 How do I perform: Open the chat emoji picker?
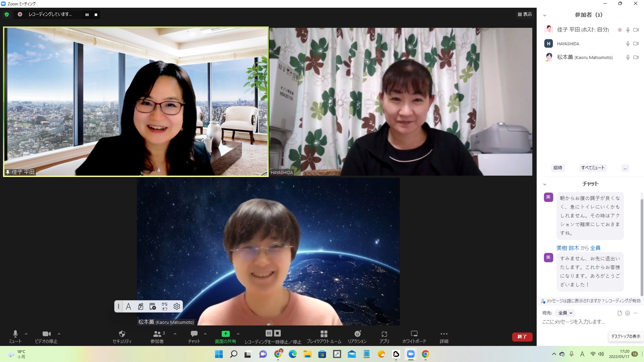(628, 313)
